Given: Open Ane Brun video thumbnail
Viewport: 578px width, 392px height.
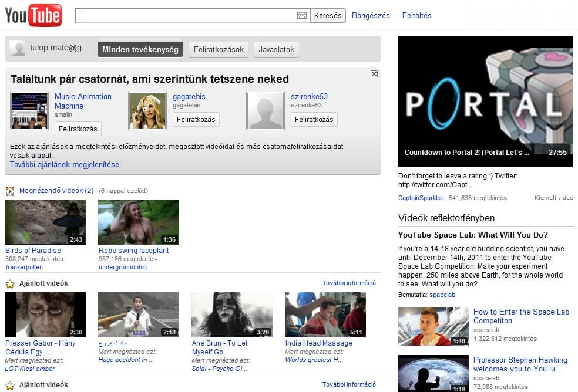Looking at the screenshot, I should tap(232, 315).
